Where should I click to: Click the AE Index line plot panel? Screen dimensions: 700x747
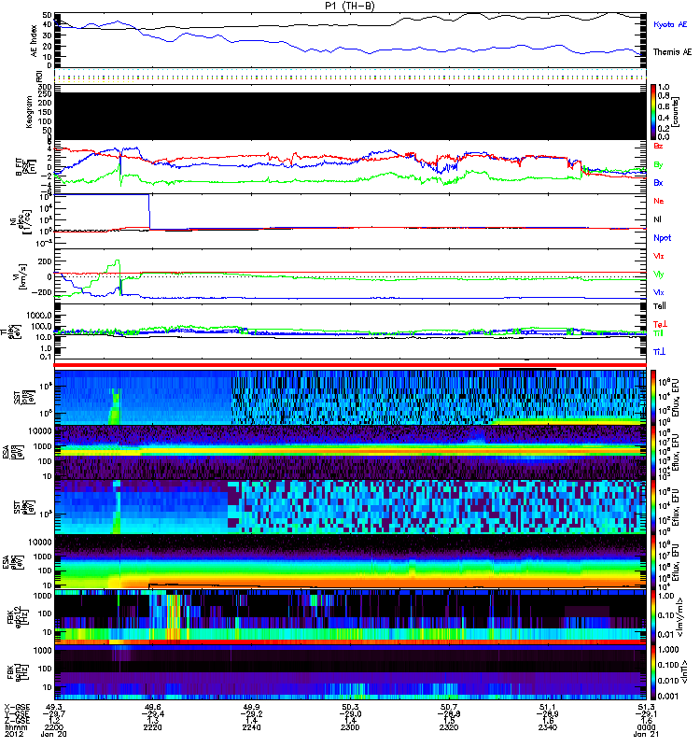pos(350,40)
